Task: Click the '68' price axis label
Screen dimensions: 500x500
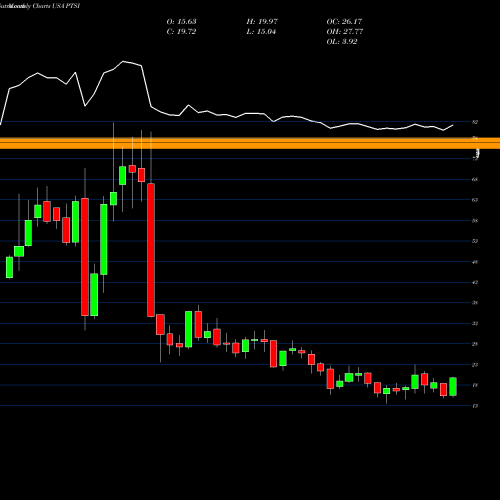Action: click(475, 179)
